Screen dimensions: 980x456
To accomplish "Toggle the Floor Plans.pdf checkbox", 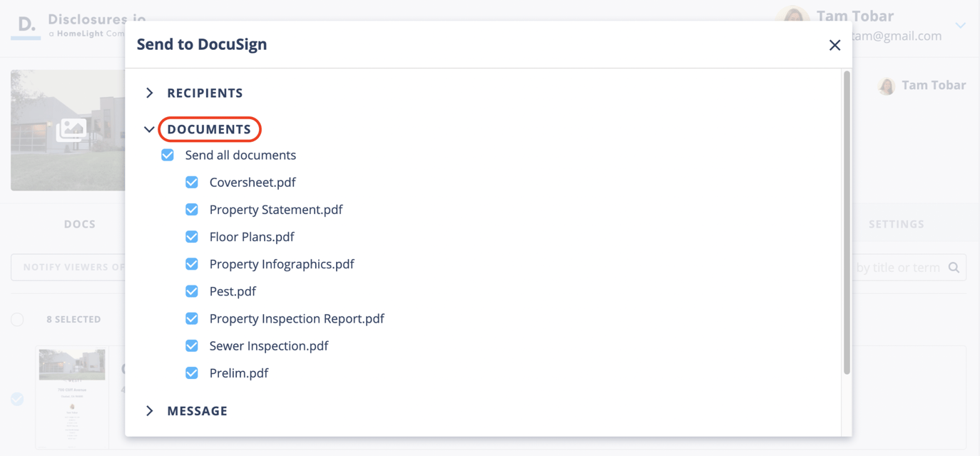I will point(192,236).
